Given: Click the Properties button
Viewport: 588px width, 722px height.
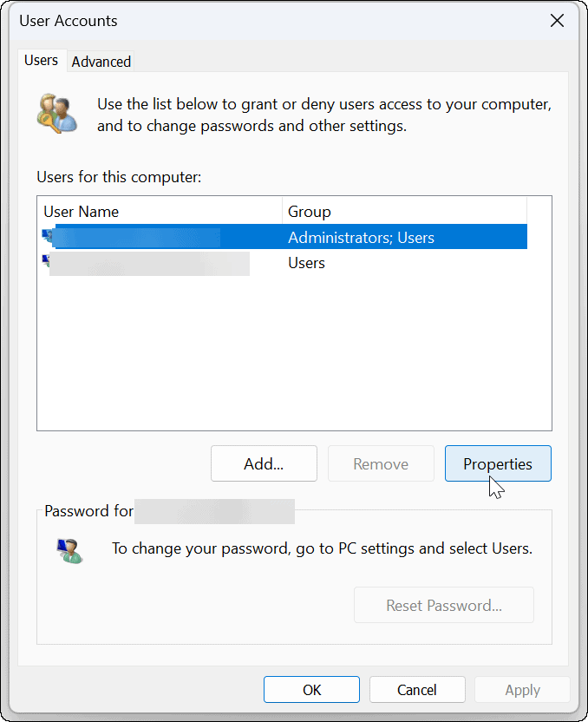Looking at the screenshot, I should coord(497,463).
